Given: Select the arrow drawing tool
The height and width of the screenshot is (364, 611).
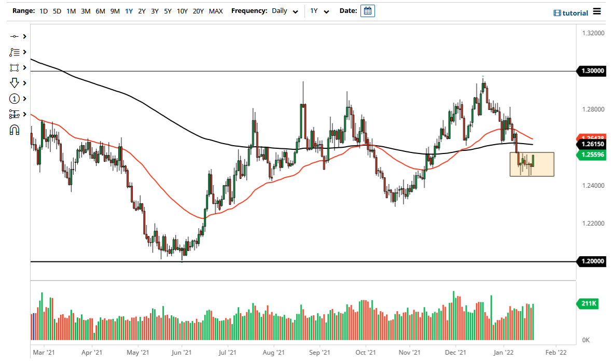Looking at the screenshot, I should 15,83.
